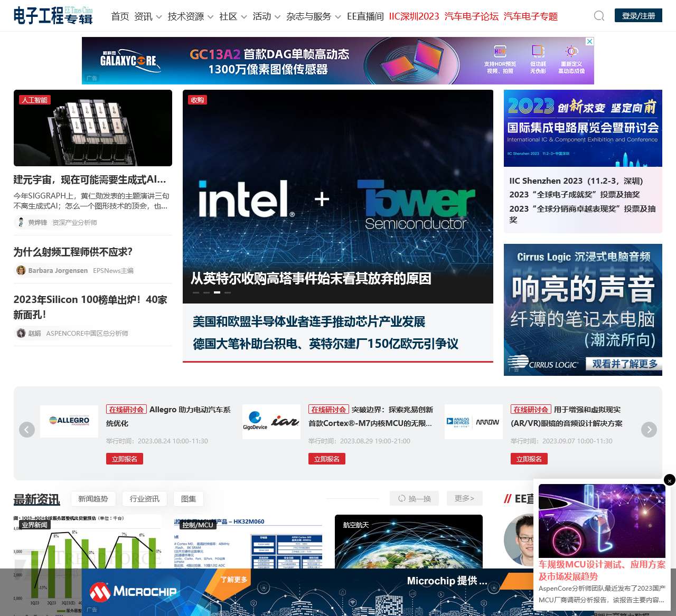Close the GalaxyCore banner ad with X icon
The height and width of the screenshot is (616, 676).
(590, 41)
